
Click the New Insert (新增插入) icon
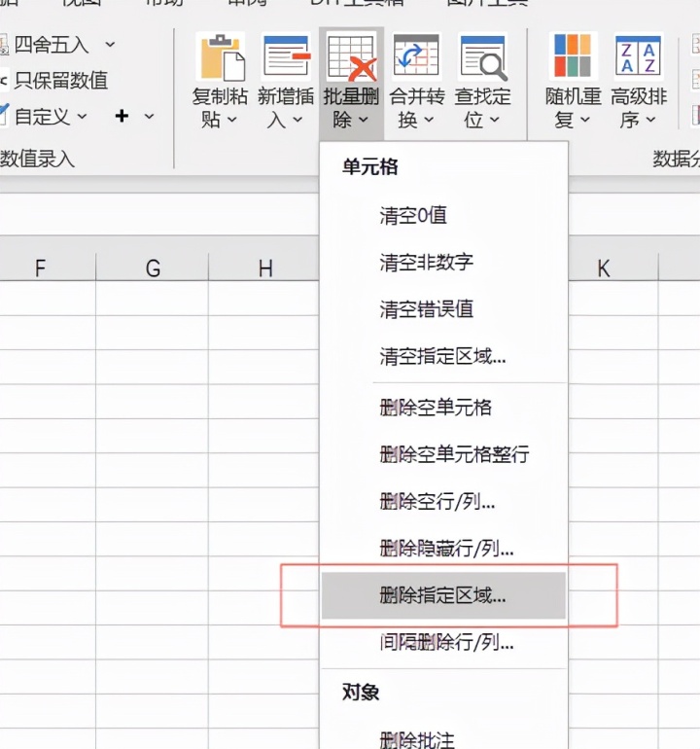coord(286,57)
